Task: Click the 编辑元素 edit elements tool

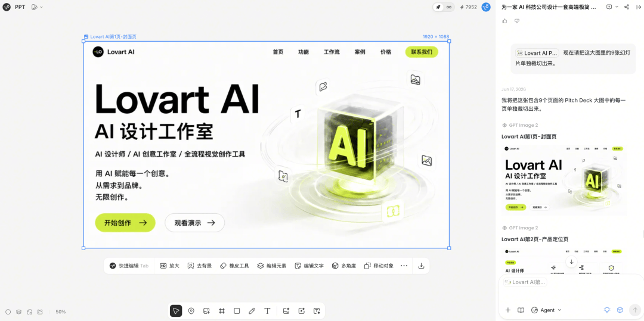Action: 272,266
